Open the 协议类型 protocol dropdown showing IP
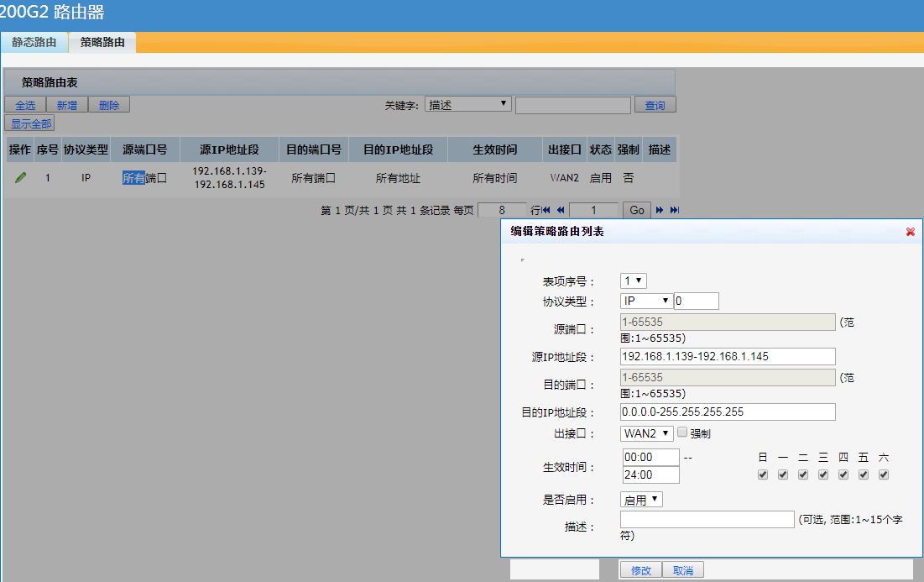Image resolution: width=924 pixels, height=582 pixels. click(645, 300)
